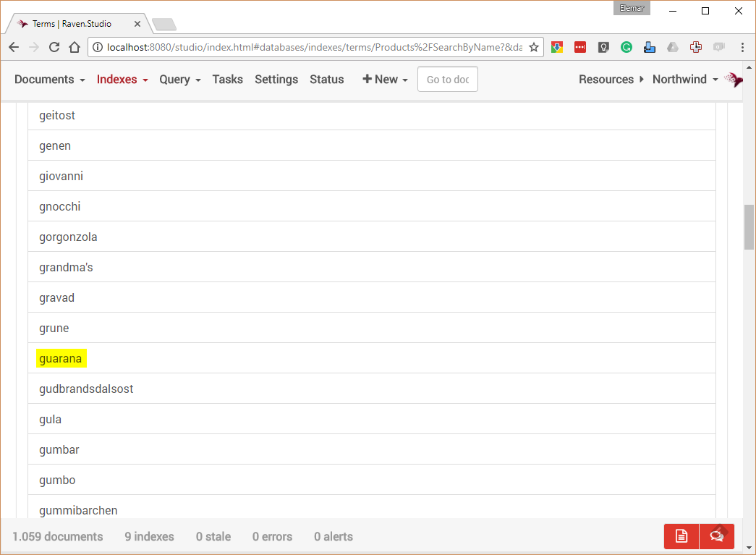Click the gumbar term row
756x555 pixels.
[x=372, y=449]
